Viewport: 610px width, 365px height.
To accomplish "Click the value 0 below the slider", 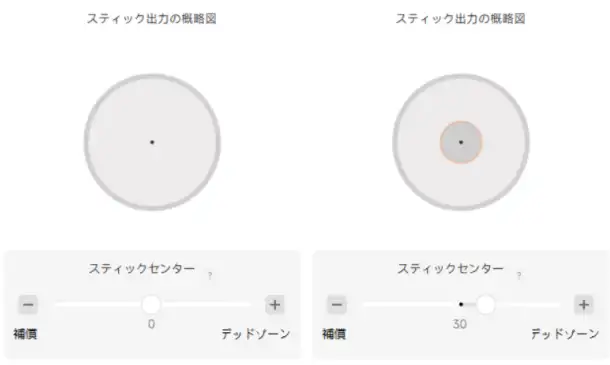I will coord(151,324).
